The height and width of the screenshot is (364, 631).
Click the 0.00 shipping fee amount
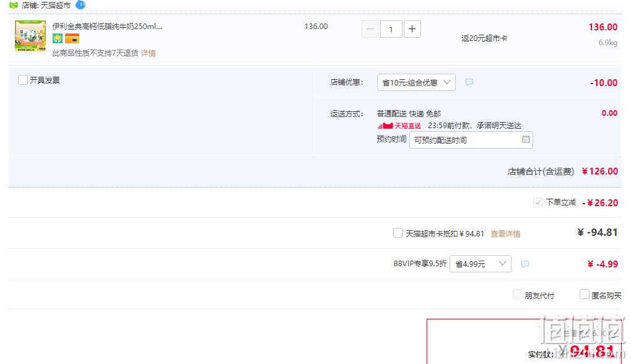(x=609, y=113)
